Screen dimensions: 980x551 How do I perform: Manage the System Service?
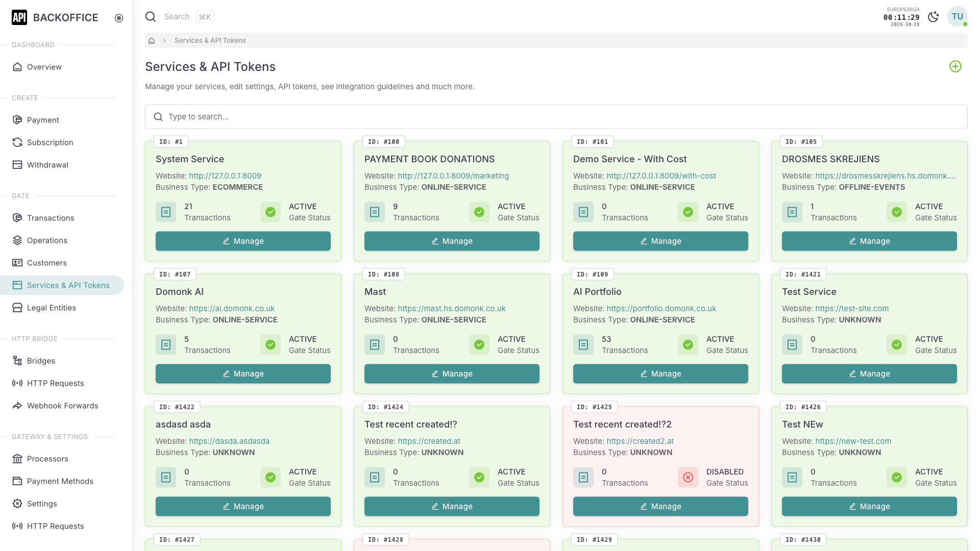(243, 241)
